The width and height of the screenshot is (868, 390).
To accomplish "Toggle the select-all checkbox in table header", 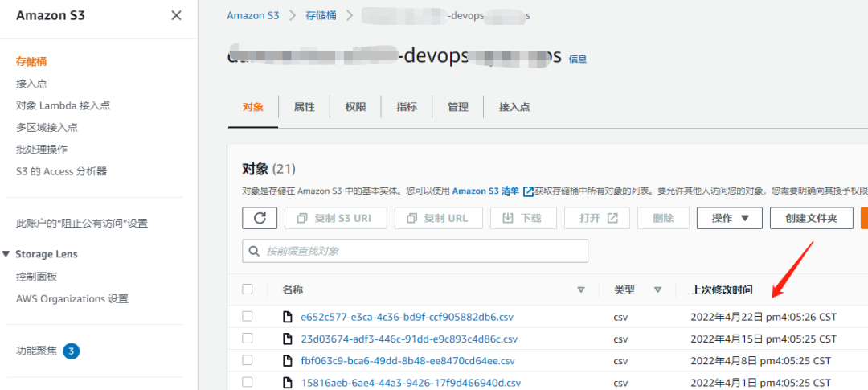I will tap(248, 289).
